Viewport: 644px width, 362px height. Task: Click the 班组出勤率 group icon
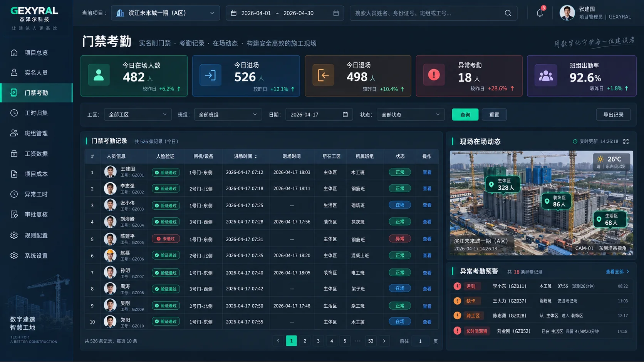point(545,75)
